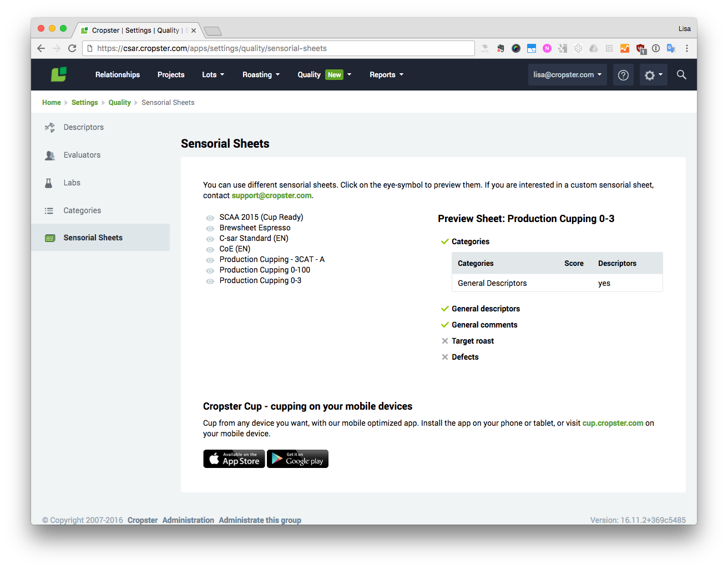Click the General Descriptors table row
728x569 pixels.
(x=557, y=283)
